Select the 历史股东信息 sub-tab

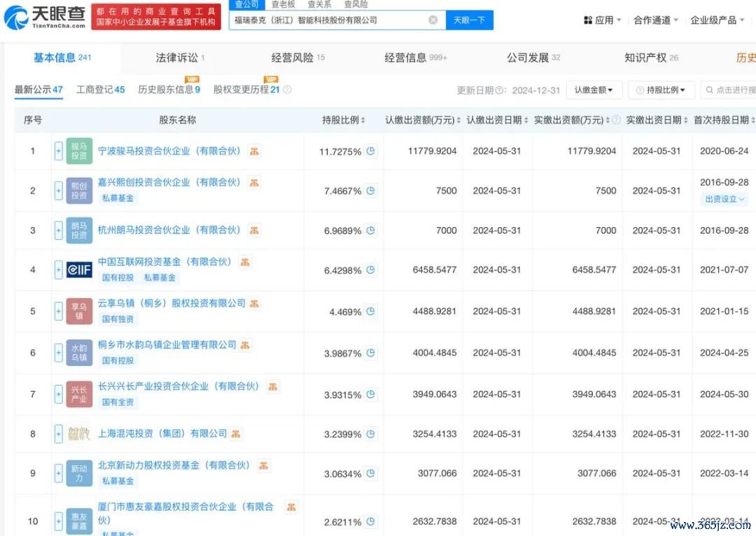click(169, 90)
